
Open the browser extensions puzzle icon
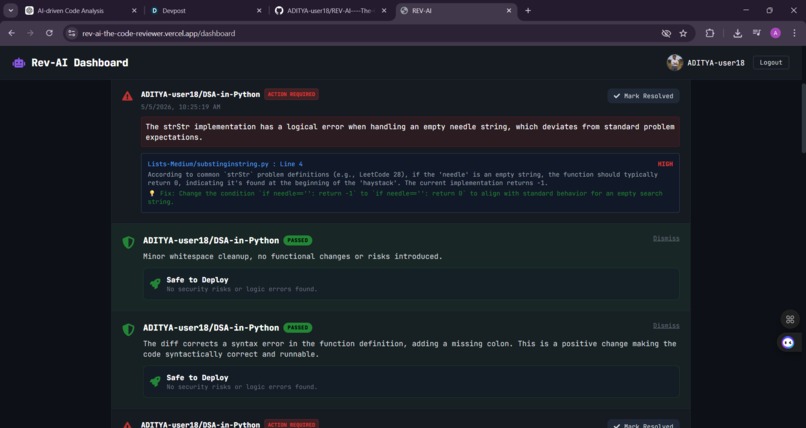pos(710,33)
